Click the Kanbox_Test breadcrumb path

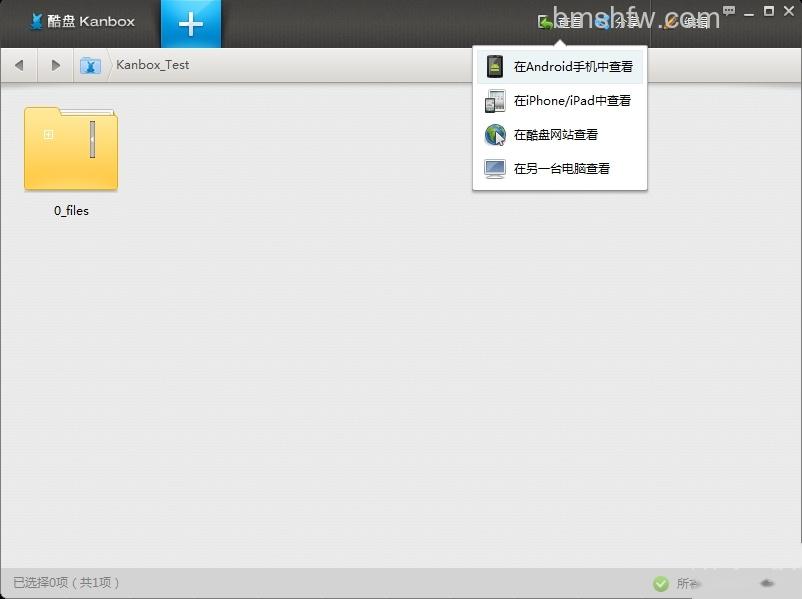152,65
